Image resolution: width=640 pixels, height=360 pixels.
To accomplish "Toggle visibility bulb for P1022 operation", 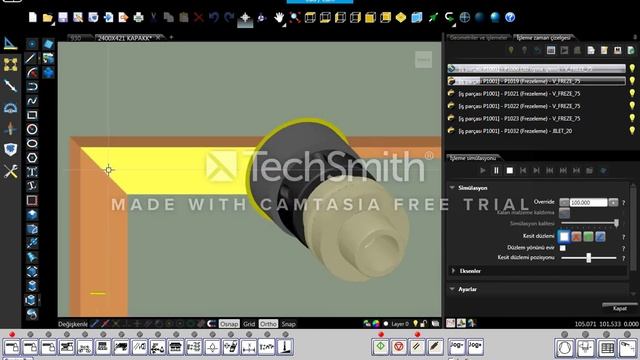I will (632, 106).
